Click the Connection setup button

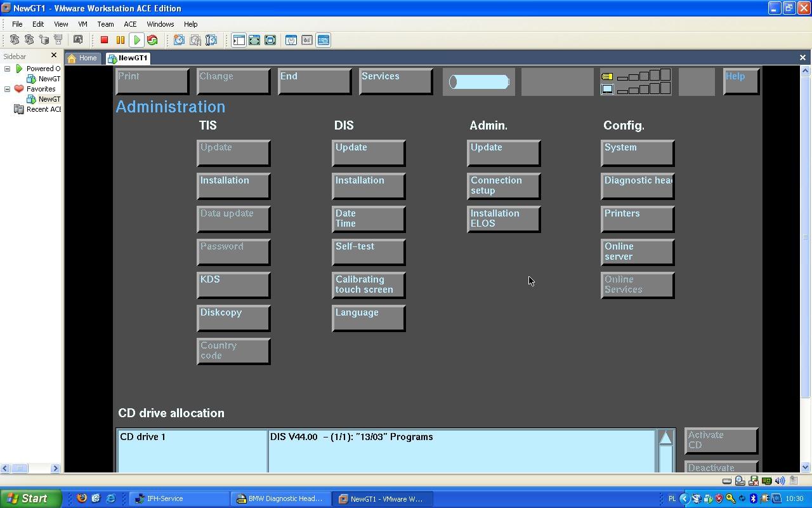(x=504, y=186)
